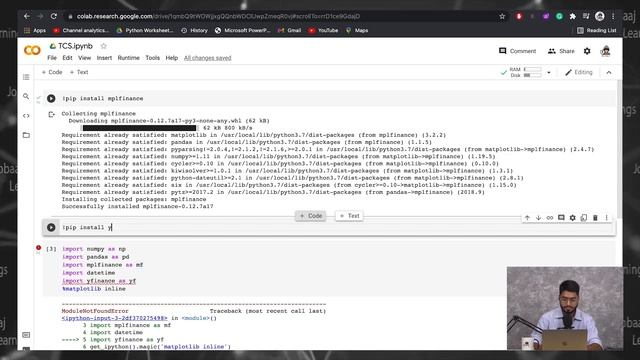Delete the selected cell

595,218
